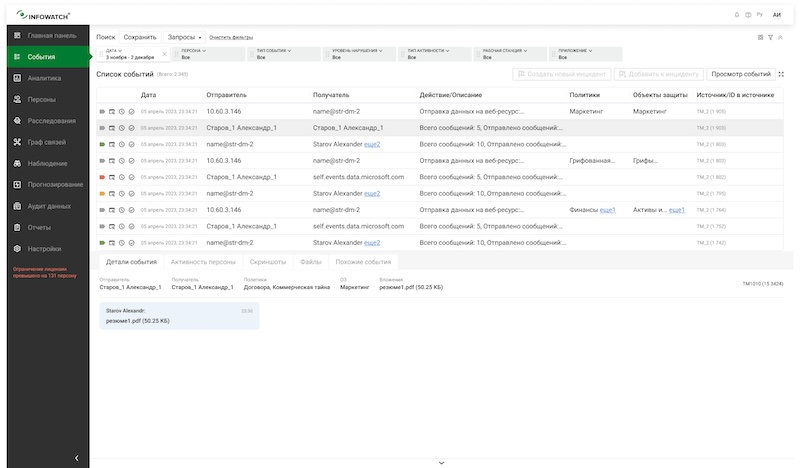This screenshot has height=468, width=800.
Task: Expand the event list to fullscreen
Action: pos(781,74)
